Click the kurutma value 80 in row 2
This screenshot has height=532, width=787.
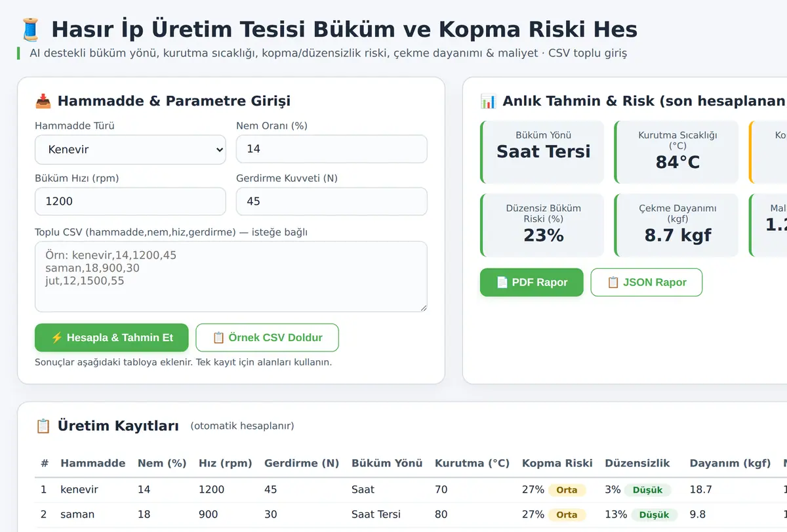tap(441, 514)
